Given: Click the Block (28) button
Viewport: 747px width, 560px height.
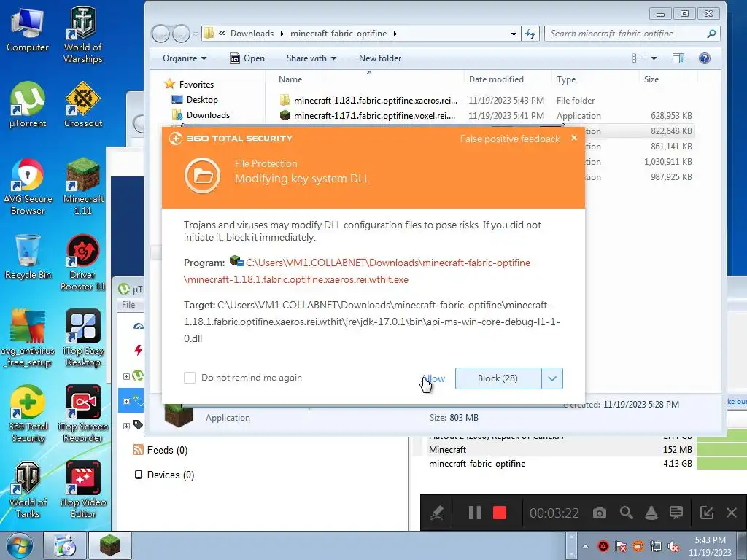Looking at the screenshot, I should coord(498,378).
